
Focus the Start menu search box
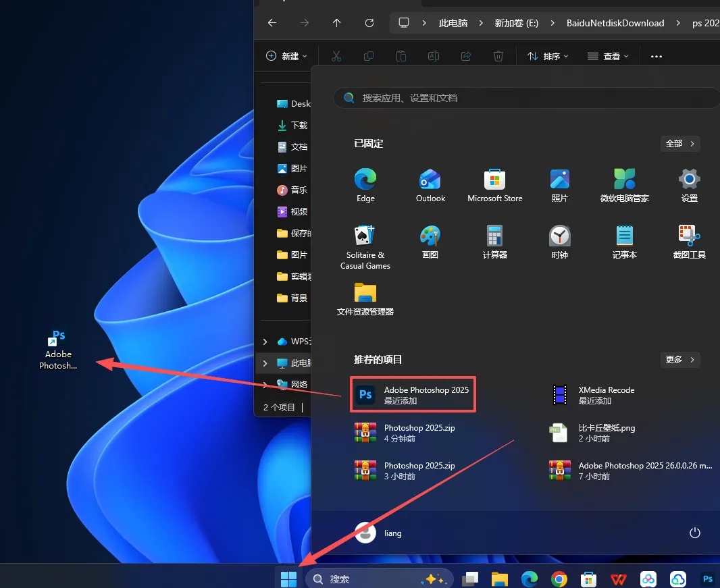click(526, 98)
